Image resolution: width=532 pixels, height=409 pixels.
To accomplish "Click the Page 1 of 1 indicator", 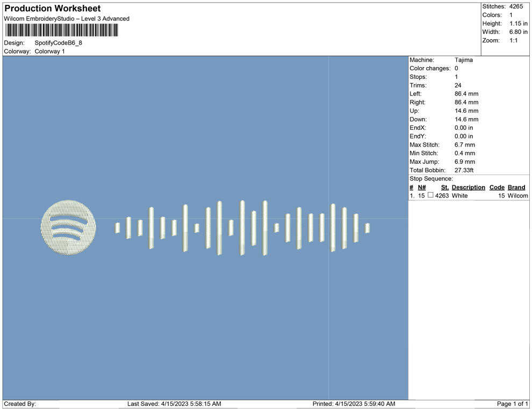I will (512, 404).
